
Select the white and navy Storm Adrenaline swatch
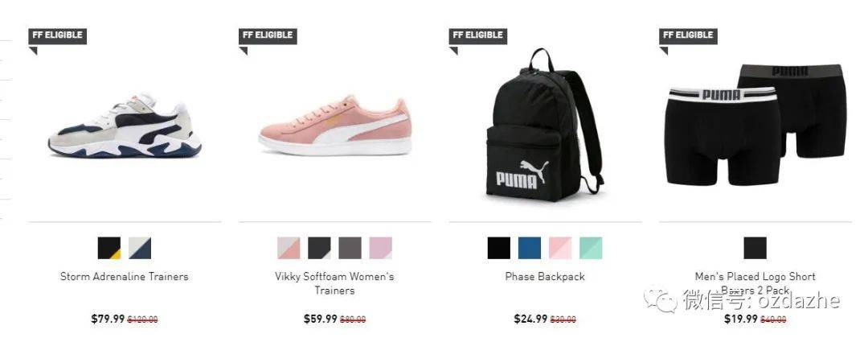point(140,248)
